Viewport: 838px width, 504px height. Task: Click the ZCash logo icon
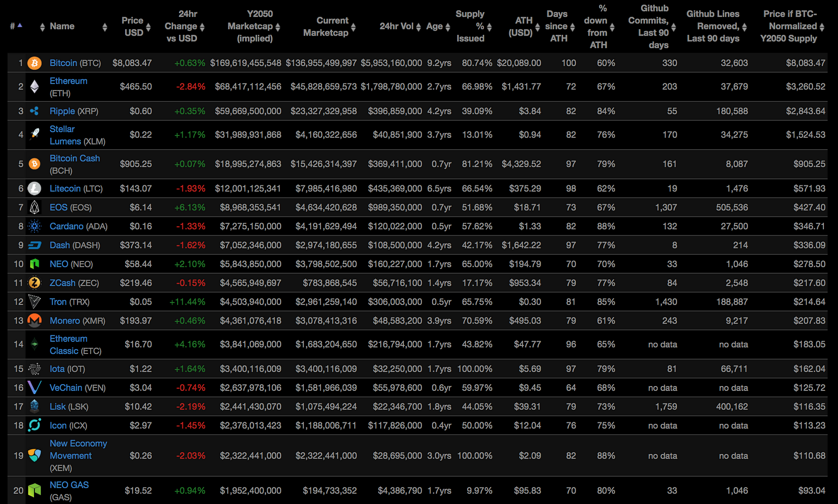pos(35,283)
